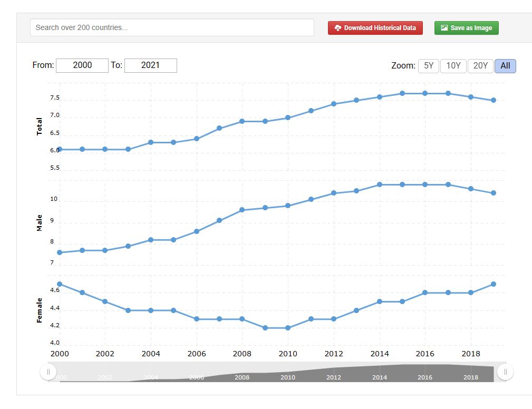
Task: Click the To year input box
Action: [151, 65]
